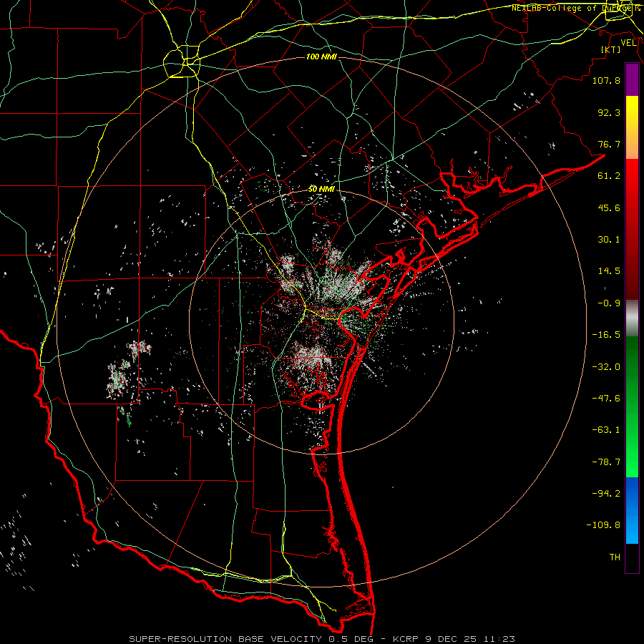The height and width of the screenshot is (644, 644).
Task: Click the -0.9 legend value
Action: click(609, 303)
